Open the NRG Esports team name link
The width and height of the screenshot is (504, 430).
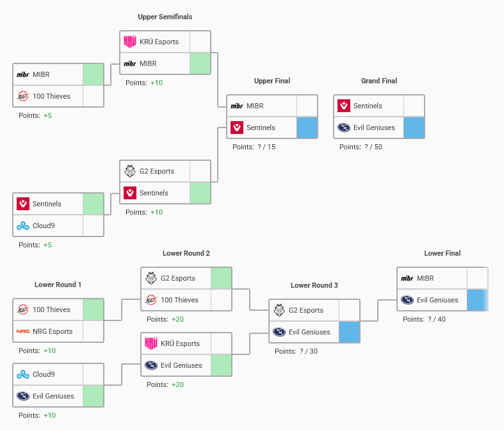coord(53,332)
